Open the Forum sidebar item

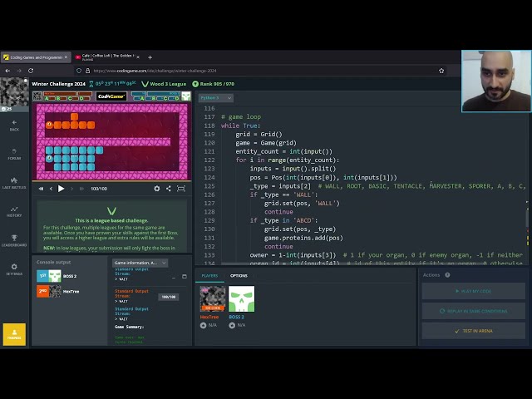click(14, 154)
